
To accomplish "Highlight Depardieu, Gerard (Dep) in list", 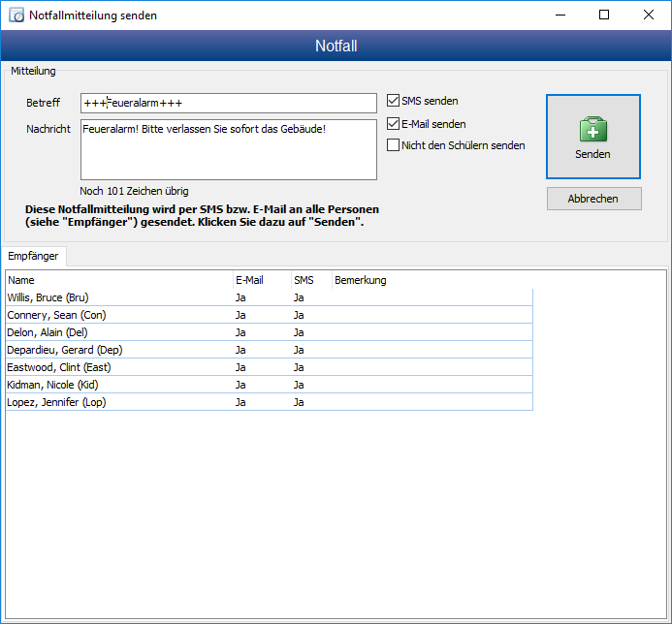I will coord(64,350).
